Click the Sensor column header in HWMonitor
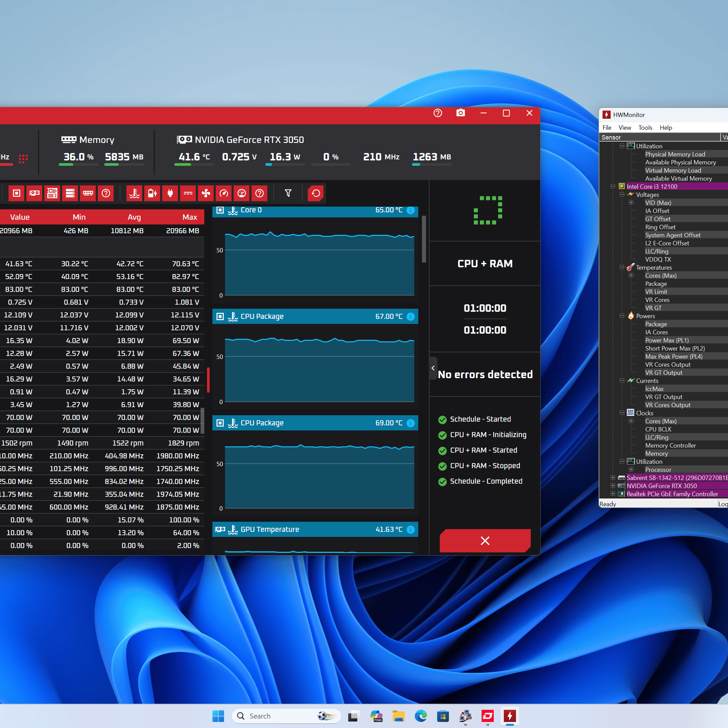Screen dimensions: 728x728 659,137
